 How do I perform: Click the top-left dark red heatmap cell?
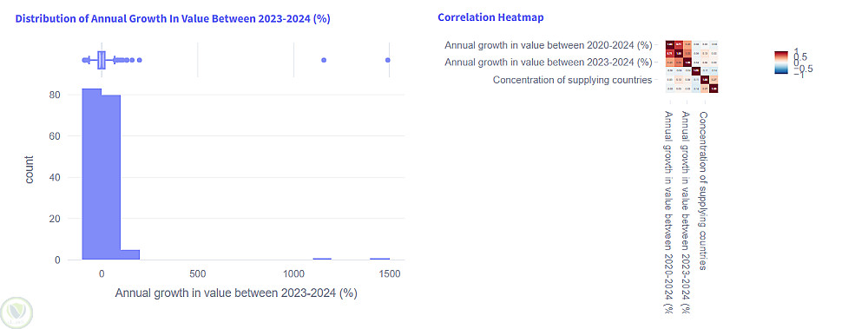point(670,45)
